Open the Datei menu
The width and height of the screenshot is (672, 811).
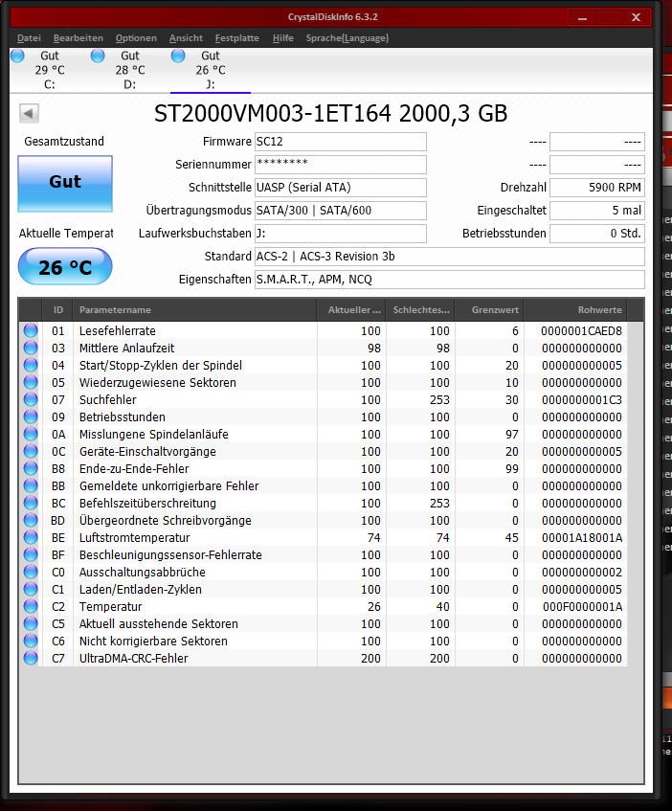29,37
